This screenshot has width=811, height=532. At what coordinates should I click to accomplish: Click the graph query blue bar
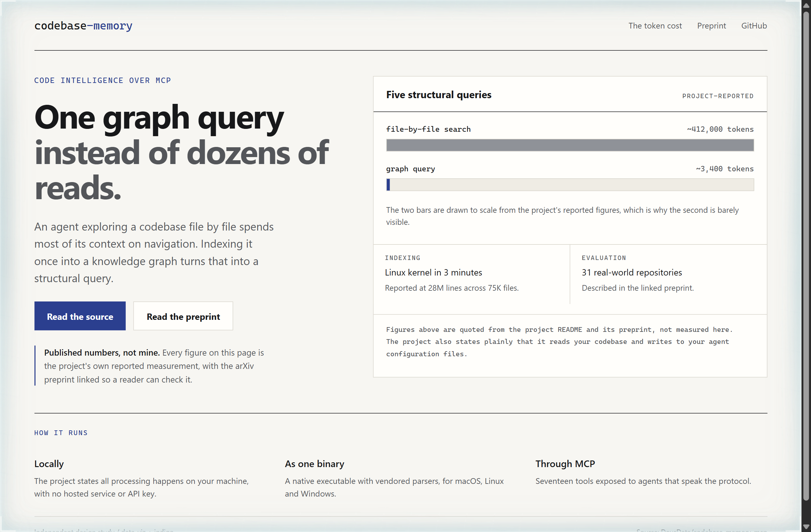tap(388, 185)
